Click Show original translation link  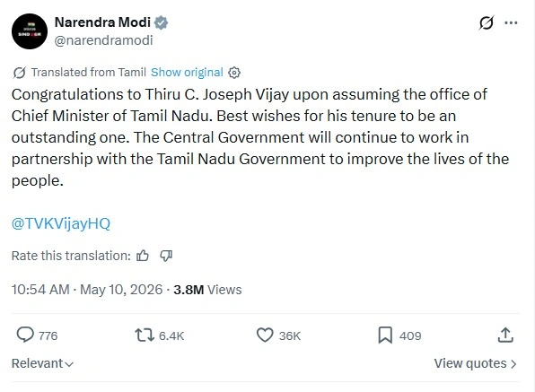click(187, 73)
